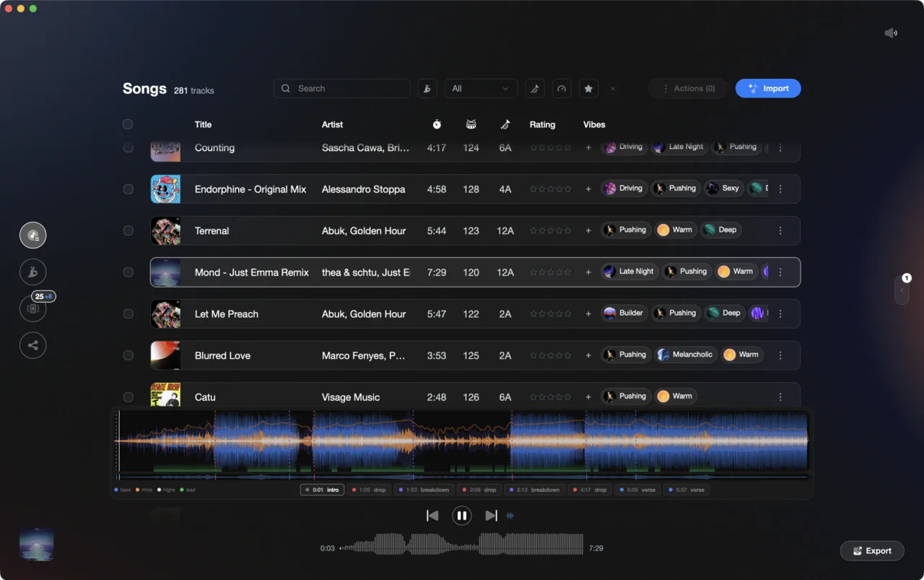The image size is (924, 580).
Task: Set star rating for Terrenal
Action: [x=550, y=230]
